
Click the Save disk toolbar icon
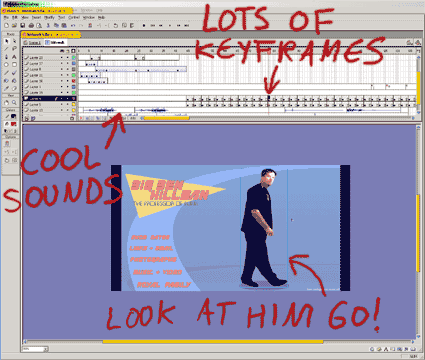tap(23, 25)
